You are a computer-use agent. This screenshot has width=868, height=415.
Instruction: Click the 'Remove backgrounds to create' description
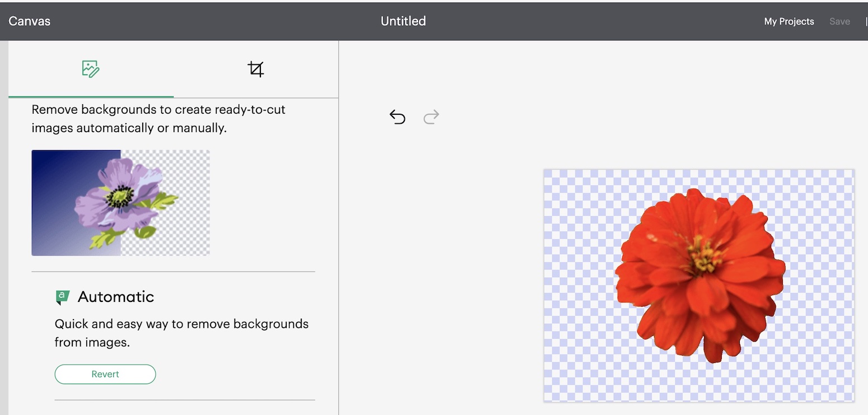tap(158, 118)
